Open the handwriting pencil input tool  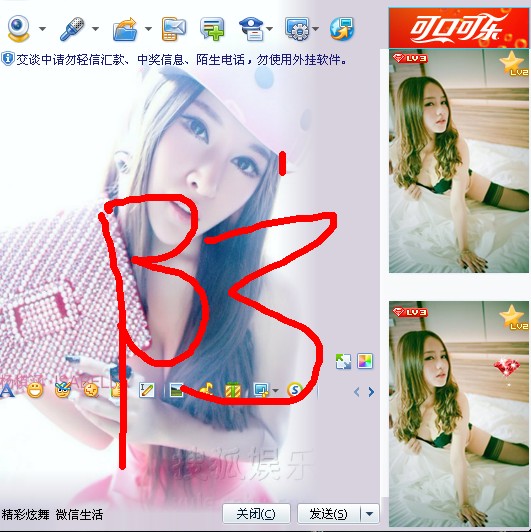147,390
